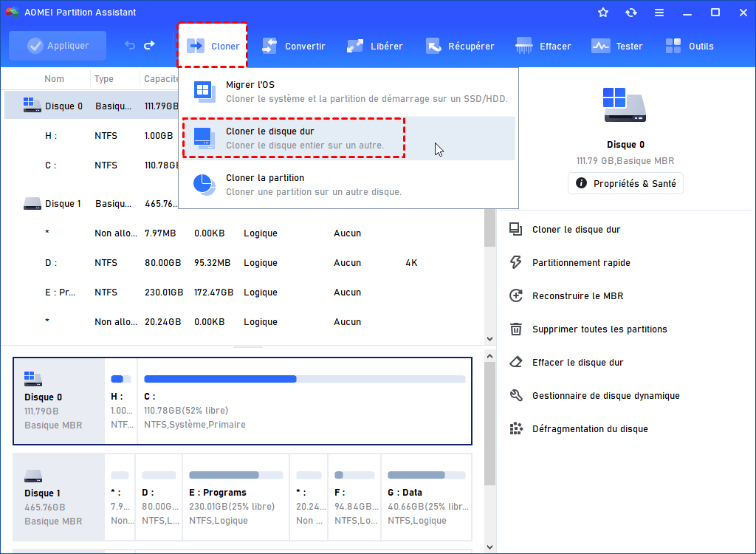Choose Migrer l'OS from the Cloner menu
Image resolution: width=756 pixels, height=554 pixels.
point(348,92)
